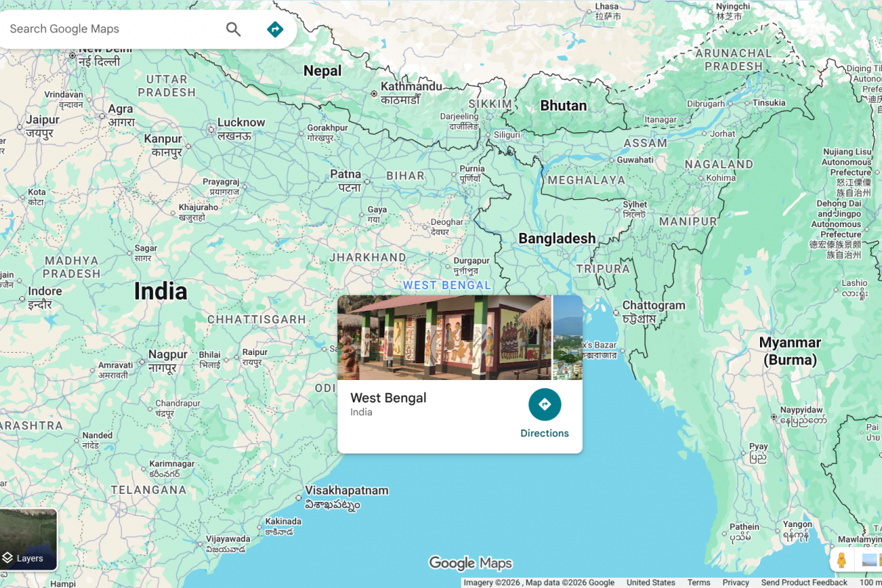The height and width of the screenshot is (588, 882).
Task: Click the Bhutan country label
Action: coord(563,106)
